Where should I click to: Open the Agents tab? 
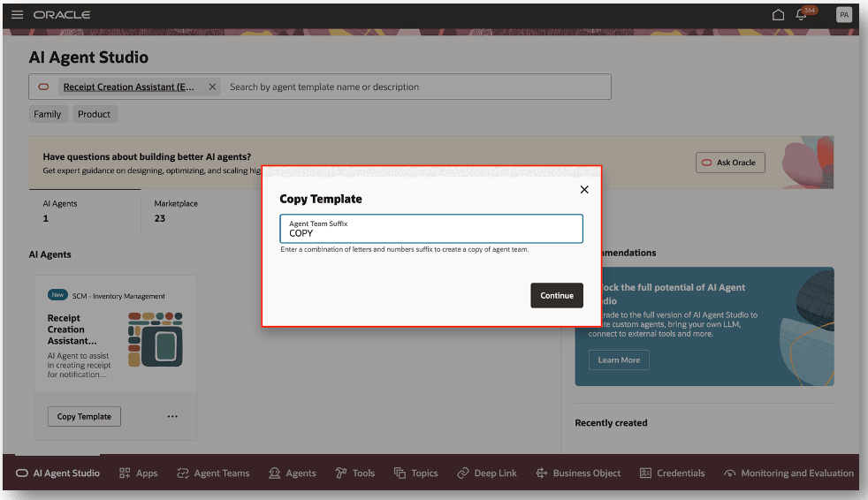pyautogui.click(x=293, y=473)
